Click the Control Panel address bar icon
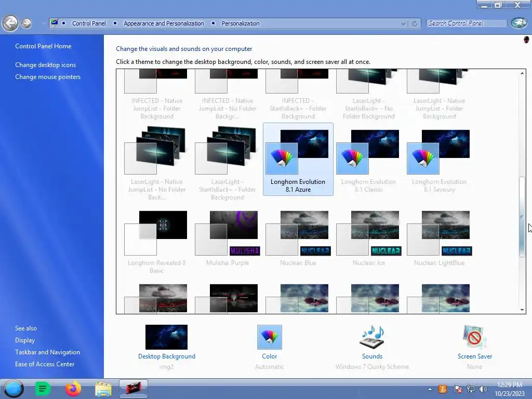 [54, 23]
